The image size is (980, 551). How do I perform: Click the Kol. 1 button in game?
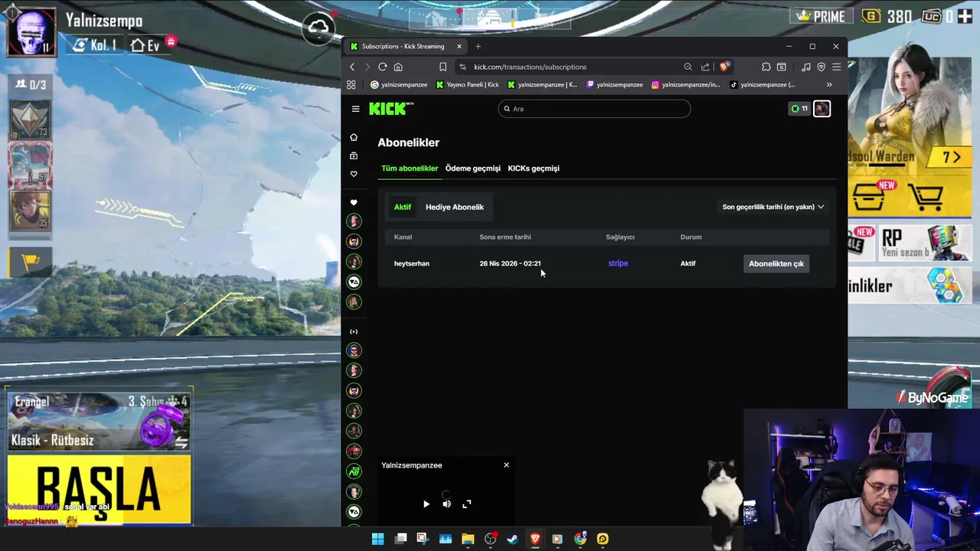pyautogui.click(x=96, y=45)
